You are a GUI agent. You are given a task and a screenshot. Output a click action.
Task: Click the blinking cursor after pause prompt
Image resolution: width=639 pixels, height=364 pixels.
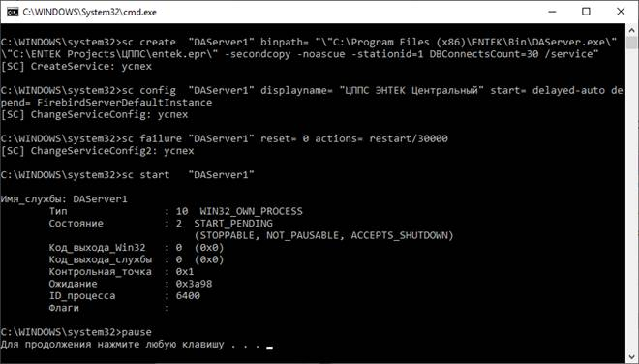click(x=269, y=348)
